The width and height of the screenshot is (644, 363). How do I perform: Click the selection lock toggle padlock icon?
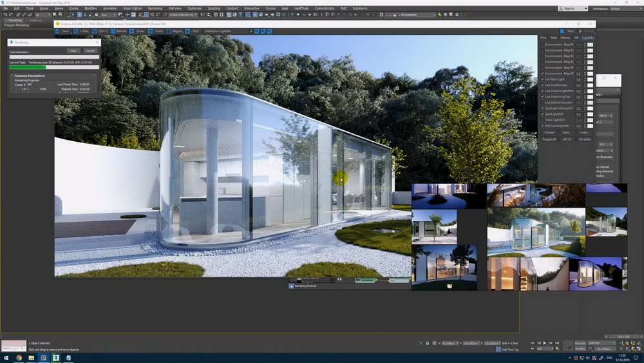[428, 343]
